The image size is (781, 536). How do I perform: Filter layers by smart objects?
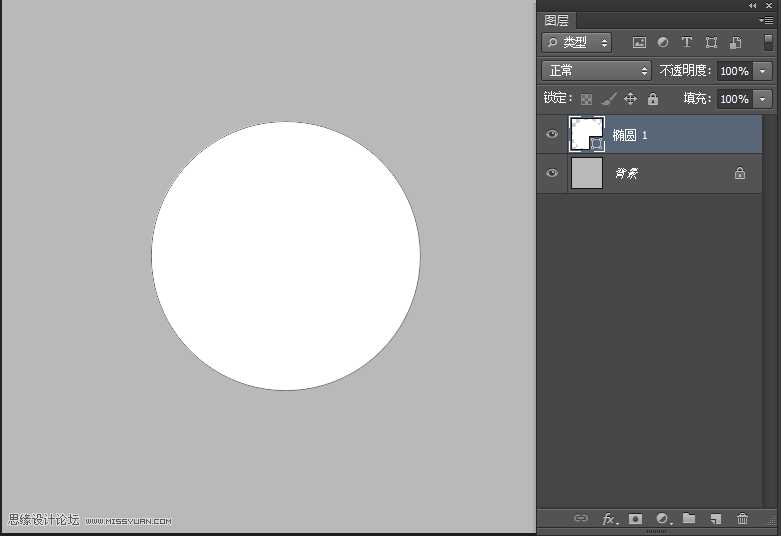[x=735, y=43]
